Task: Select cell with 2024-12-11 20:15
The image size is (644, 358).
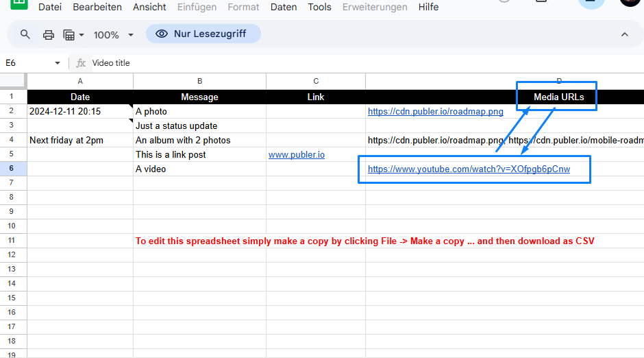Action: point(80,111)
